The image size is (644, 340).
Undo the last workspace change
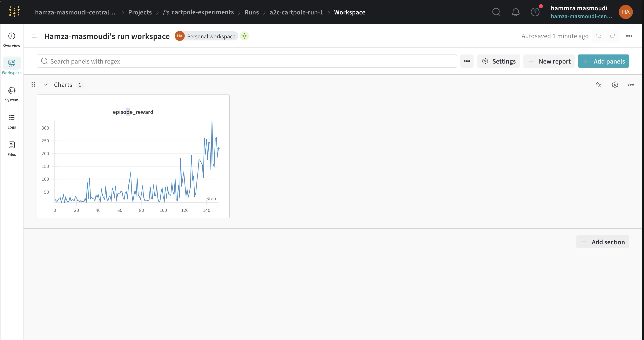(x=598, y=36)
